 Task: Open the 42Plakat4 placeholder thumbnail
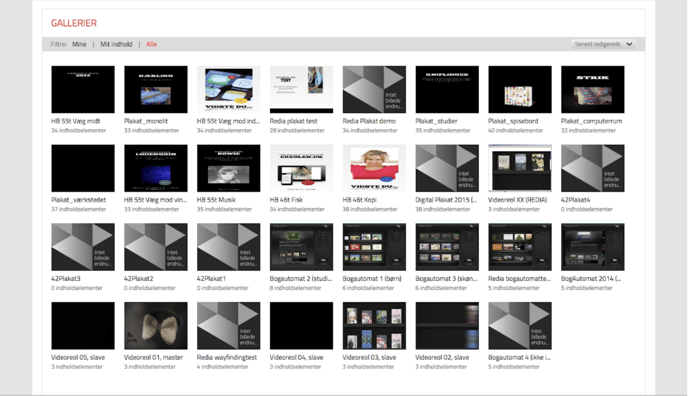pos(593,168)
